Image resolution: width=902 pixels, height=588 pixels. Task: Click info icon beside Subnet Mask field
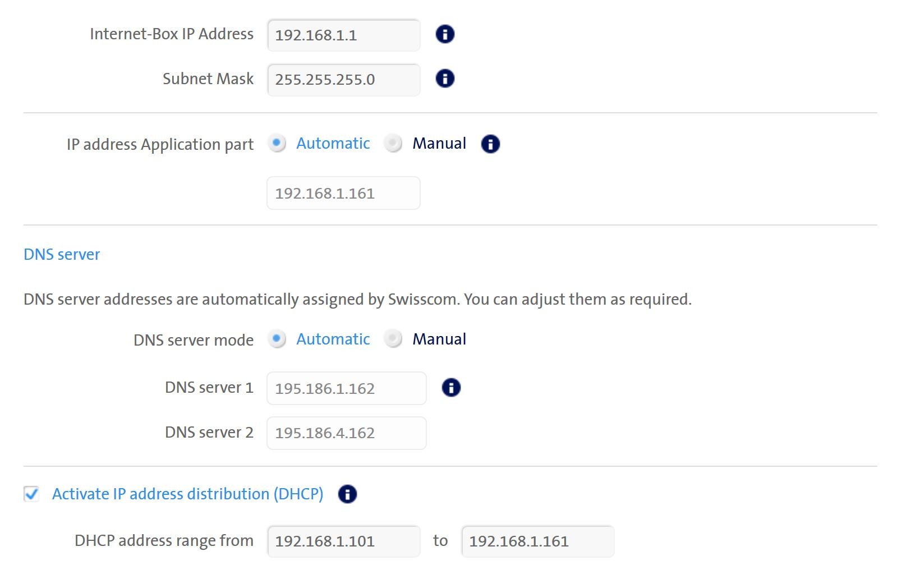point(445,79)
